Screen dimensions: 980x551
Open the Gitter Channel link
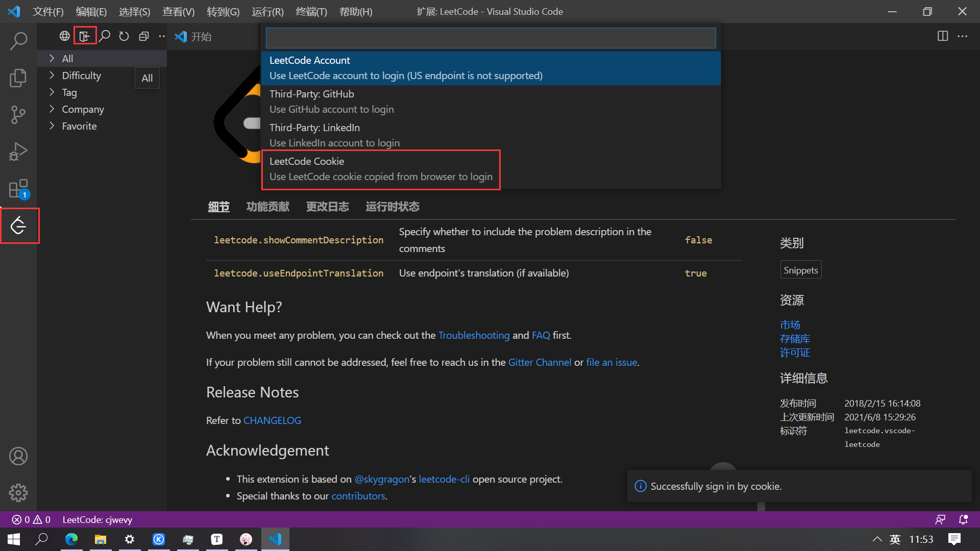pos(540,362)
